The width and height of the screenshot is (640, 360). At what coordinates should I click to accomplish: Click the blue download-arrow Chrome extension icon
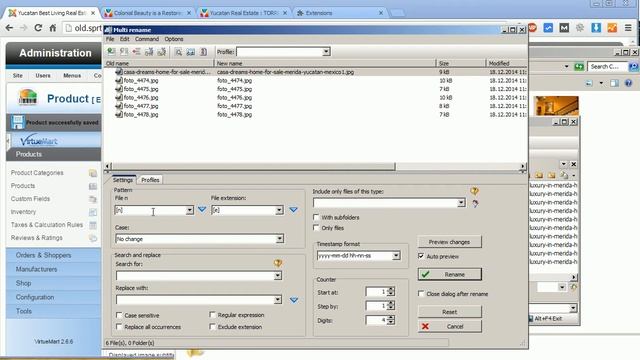click(x=596, y=28)
